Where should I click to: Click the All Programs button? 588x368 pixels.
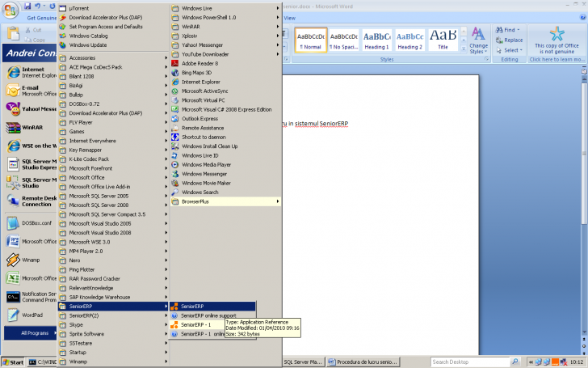(31, 333)
